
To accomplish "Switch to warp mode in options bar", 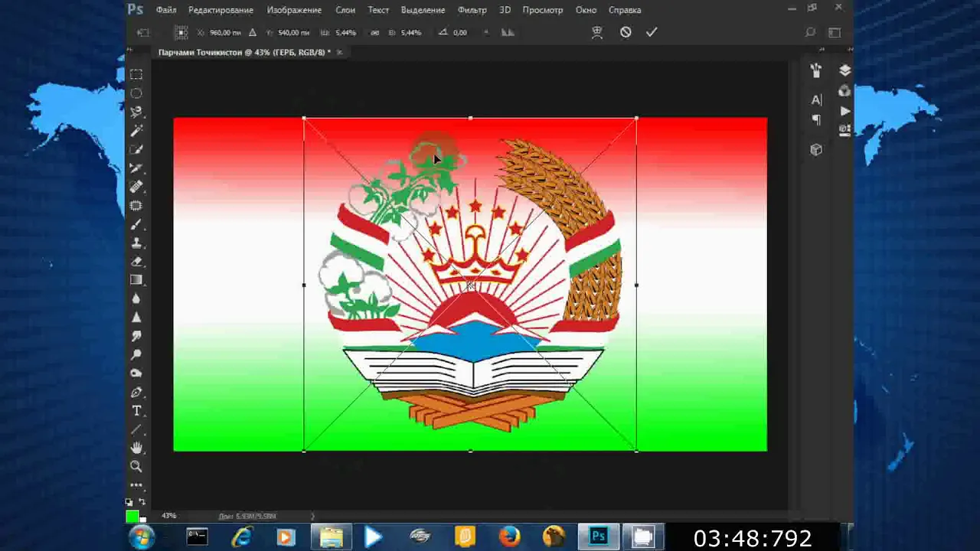I will 598,32.
